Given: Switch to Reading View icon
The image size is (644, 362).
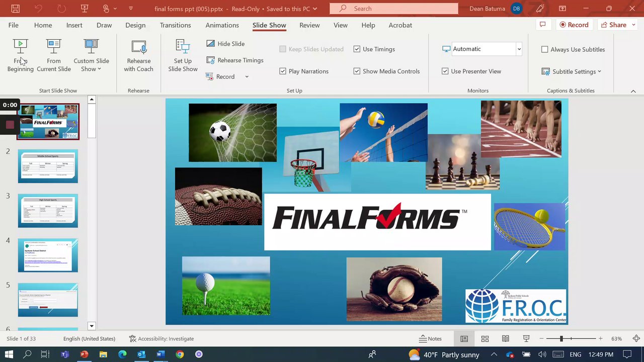Looking at the screenshot, I should [x=506, y=339].
